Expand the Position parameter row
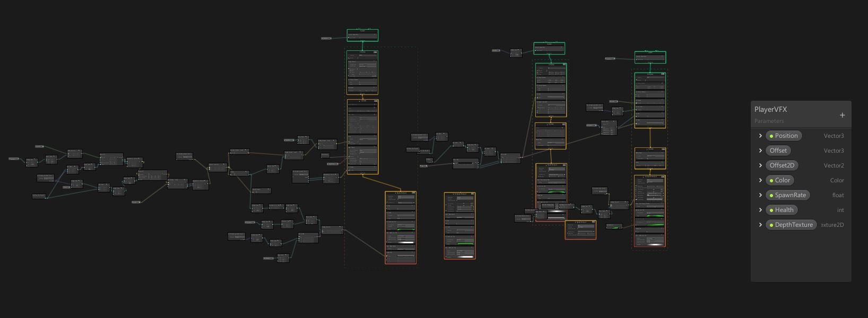Screen dimensions: 868x318 coord(760,136)
